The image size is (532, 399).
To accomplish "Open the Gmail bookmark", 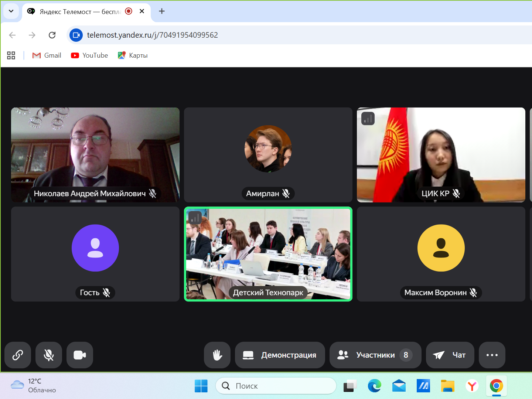I will [47, 55].
